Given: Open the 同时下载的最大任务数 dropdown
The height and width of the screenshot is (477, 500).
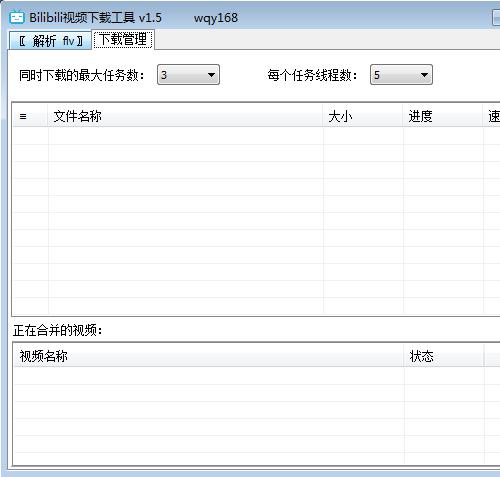Looking at the screenshot, I should coord(188,75).
